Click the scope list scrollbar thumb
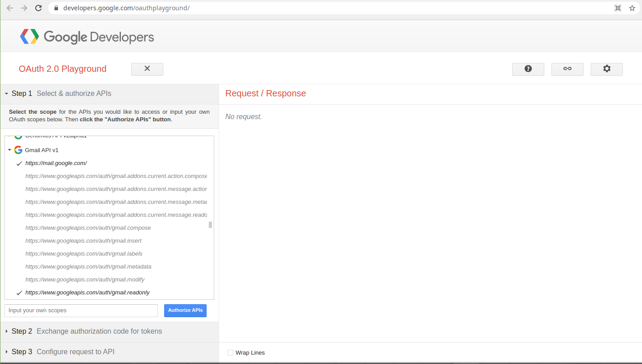This screenshot has height=364, width=642. tap(210, 225)
